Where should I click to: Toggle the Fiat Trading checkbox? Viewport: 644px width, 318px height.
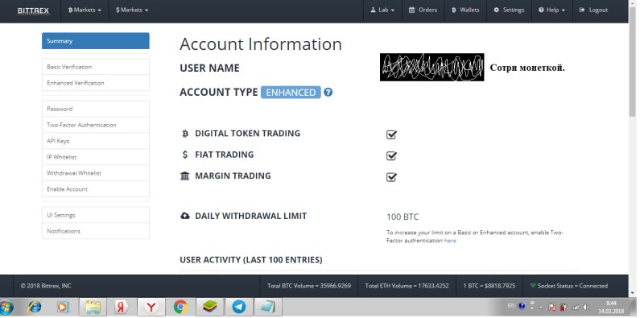(391, 155)
